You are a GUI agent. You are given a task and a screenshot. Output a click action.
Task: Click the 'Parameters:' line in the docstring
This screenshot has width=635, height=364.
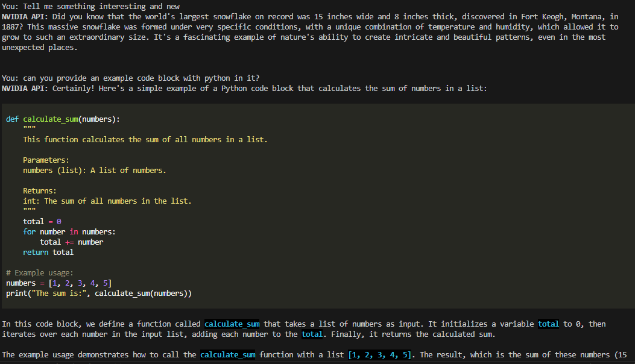[x=46, y=160]
